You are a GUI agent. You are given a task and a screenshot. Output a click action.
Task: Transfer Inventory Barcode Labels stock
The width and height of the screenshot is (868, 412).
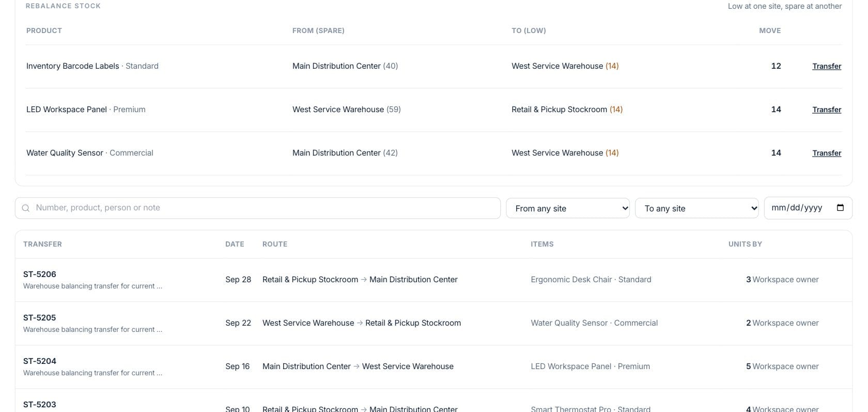pyautogui.click(x=827, y=66)
